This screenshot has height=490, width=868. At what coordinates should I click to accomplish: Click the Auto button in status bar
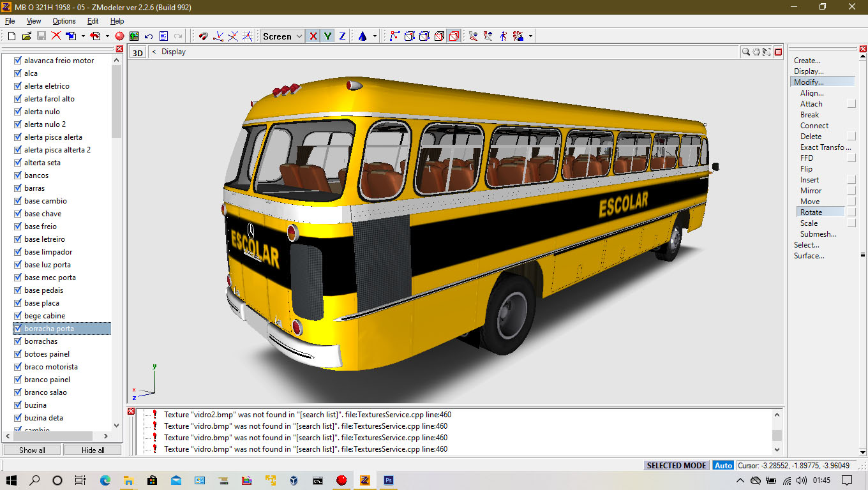tap(723, 466)
